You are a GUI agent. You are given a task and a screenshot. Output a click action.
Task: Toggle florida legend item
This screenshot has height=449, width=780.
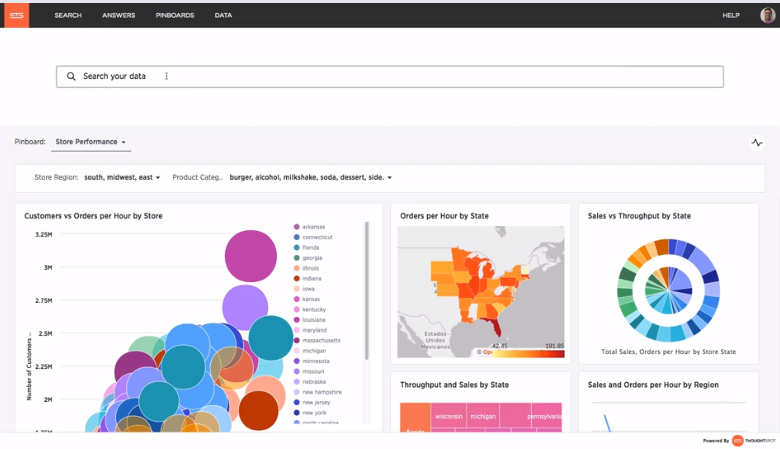click(x=306, y=248)
